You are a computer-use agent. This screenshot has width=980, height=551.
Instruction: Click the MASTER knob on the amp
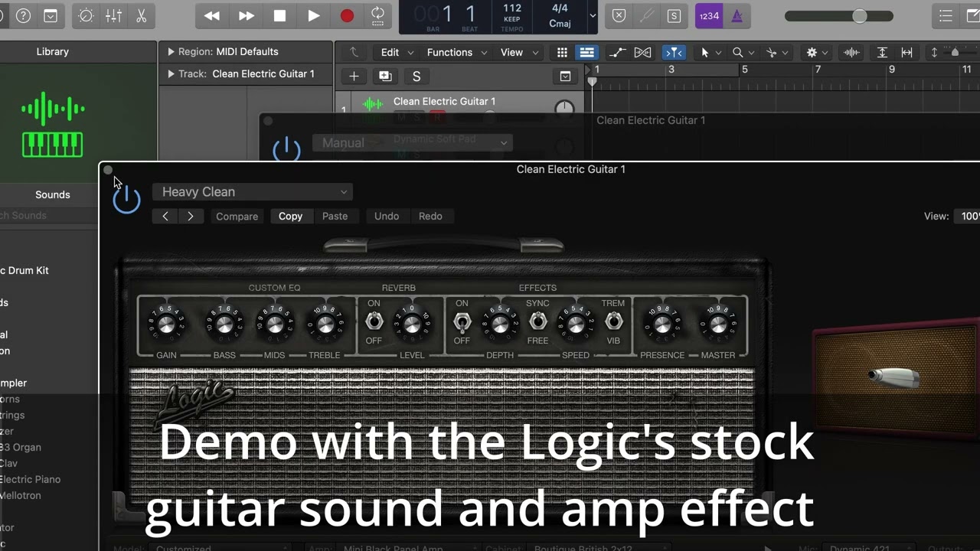(718, 324)
